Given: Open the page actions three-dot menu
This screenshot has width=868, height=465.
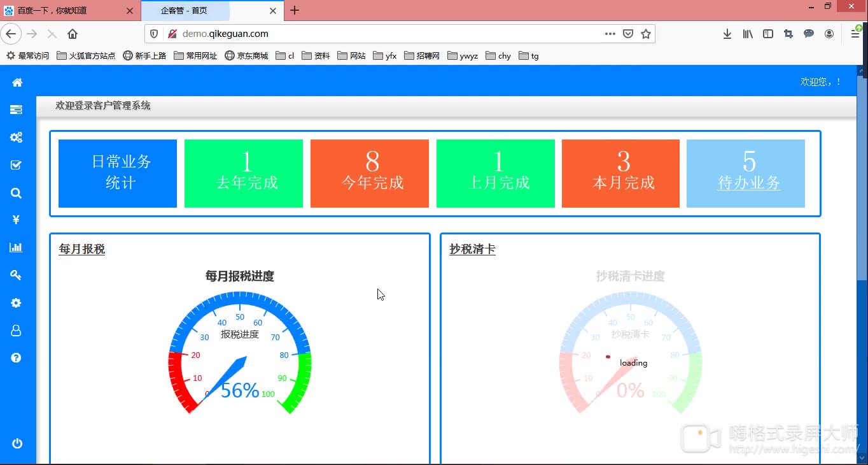Looking at the screenshot, I should (x=610, y=34).
